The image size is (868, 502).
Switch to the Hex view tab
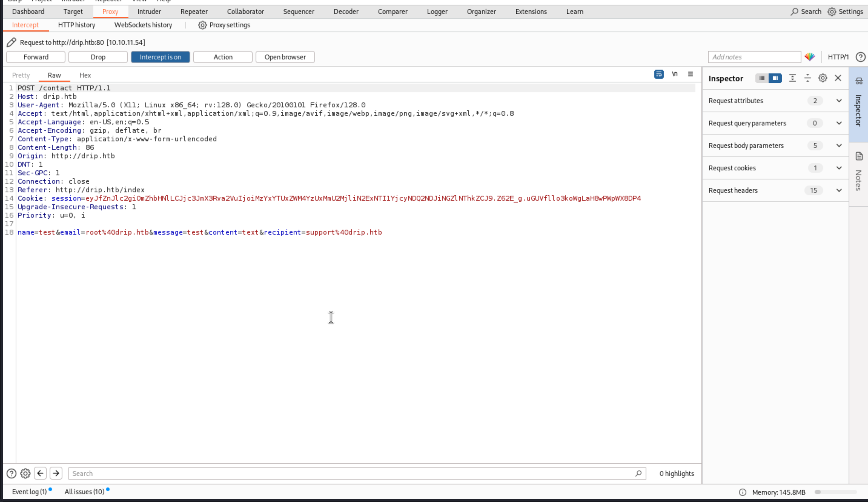click(x=85, y=75)
